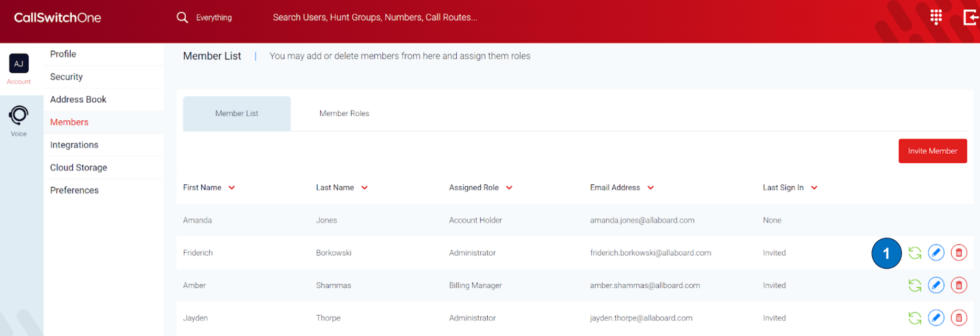Sort by First Name arrow
The image size is (980, 336).
coord(232,188)
